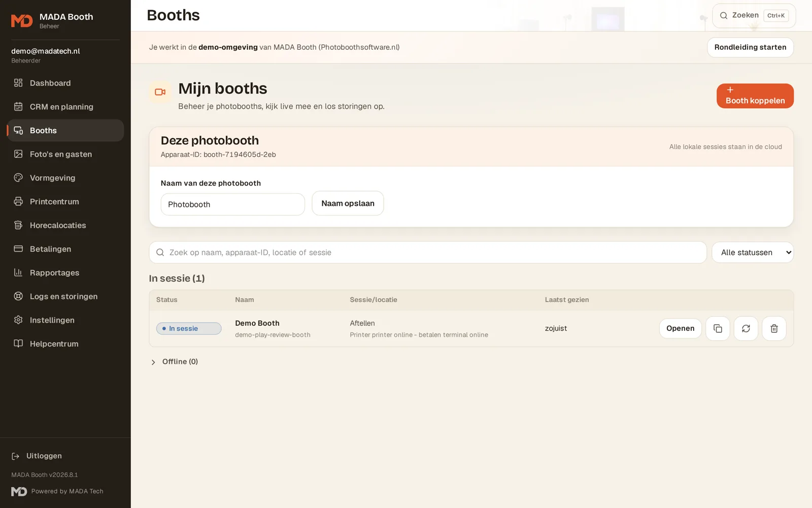Copy Demo Booth details with copy icon
The width and height of the screenshot is (812, 508).
(x=718, y=329)
